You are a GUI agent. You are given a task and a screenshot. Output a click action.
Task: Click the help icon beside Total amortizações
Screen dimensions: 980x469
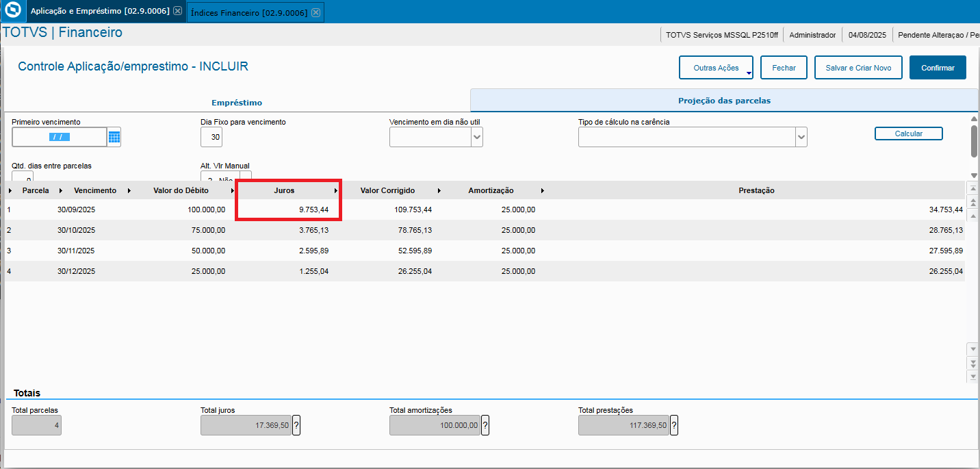[x=485, y=425]
